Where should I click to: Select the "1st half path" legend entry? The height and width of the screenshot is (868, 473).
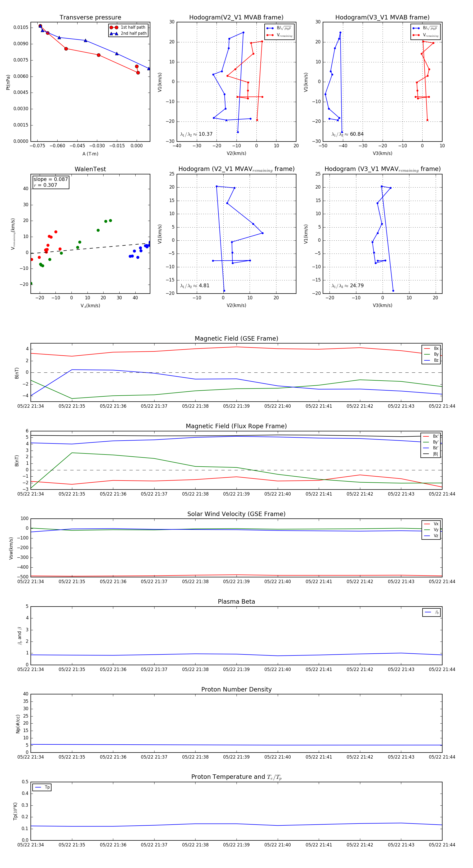pyautogui.click(x=128, y=27)
